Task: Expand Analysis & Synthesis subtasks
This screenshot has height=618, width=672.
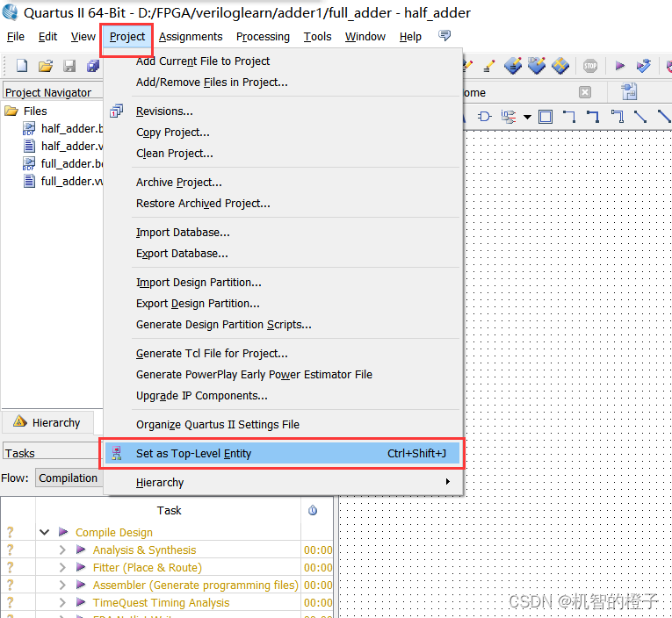Action: click(62, 550)
